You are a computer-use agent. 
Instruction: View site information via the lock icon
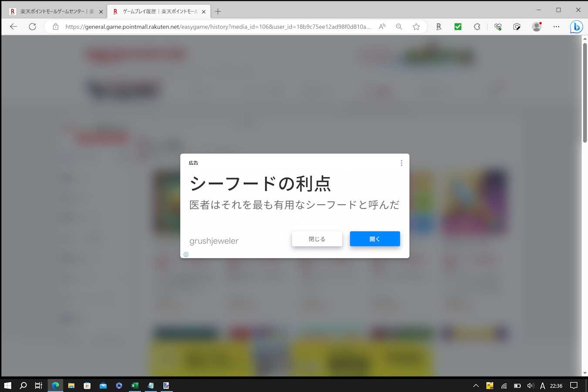[55, 27]
